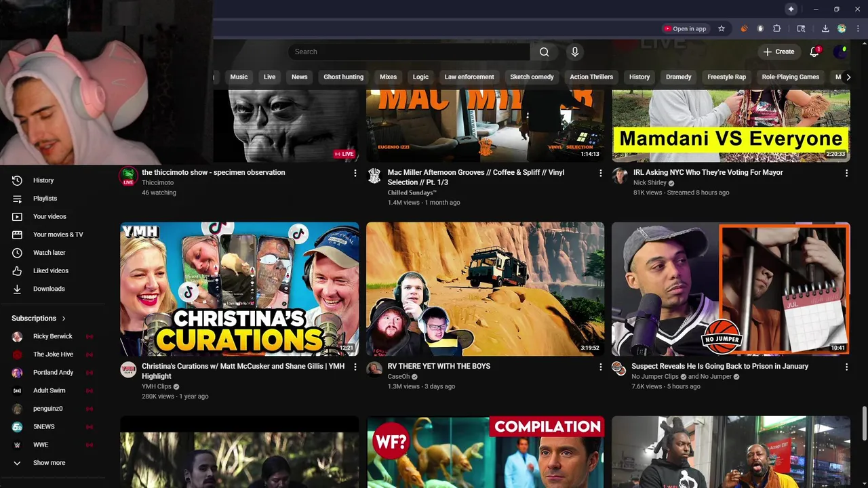Click into the Search field
The height and width of the screenshot is (488, 868).
409,52
